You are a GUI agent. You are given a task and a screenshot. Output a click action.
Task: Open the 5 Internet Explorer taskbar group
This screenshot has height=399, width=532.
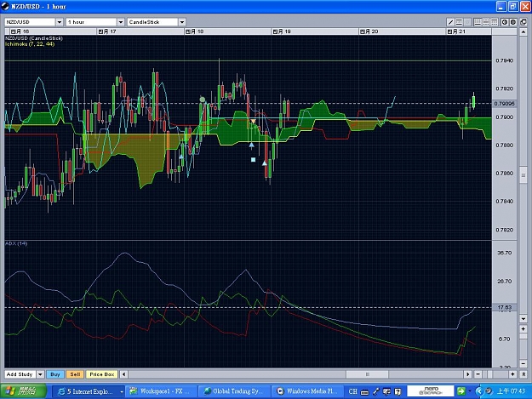(x=89, y=391)
